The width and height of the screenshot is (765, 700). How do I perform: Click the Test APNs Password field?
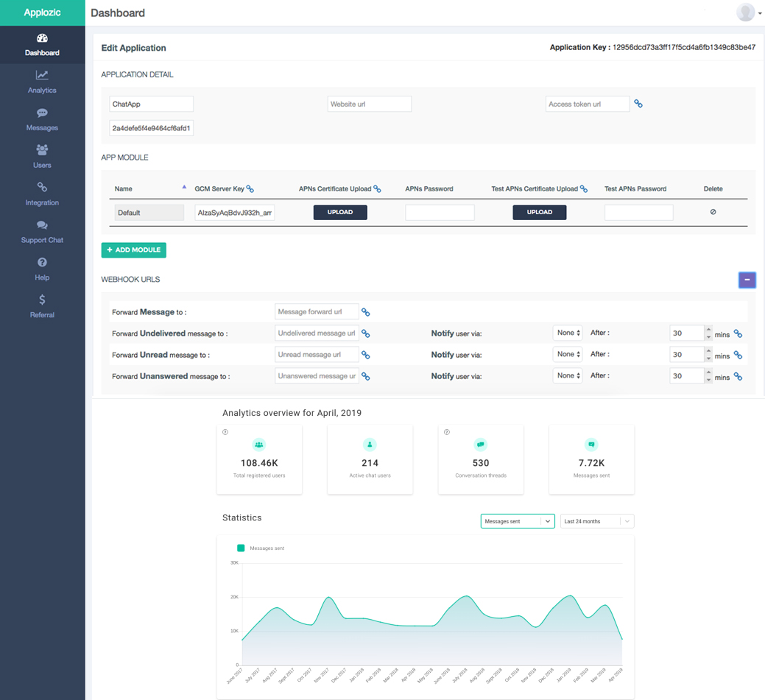tap(639, 213)
